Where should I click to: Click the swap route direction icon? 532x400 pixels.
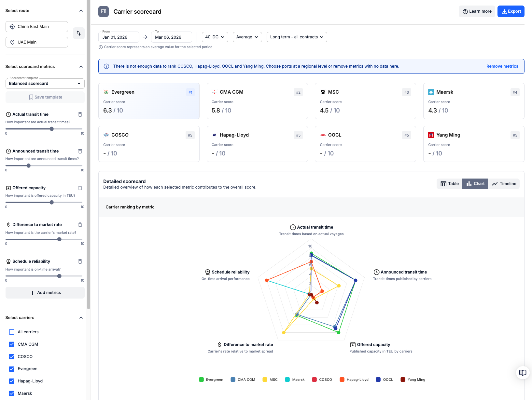[79, 33]
